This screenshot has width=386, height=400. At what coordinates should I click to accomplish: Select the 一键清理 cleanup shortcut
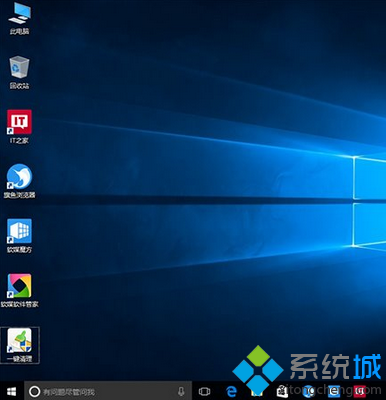click(x=20, y=345)
